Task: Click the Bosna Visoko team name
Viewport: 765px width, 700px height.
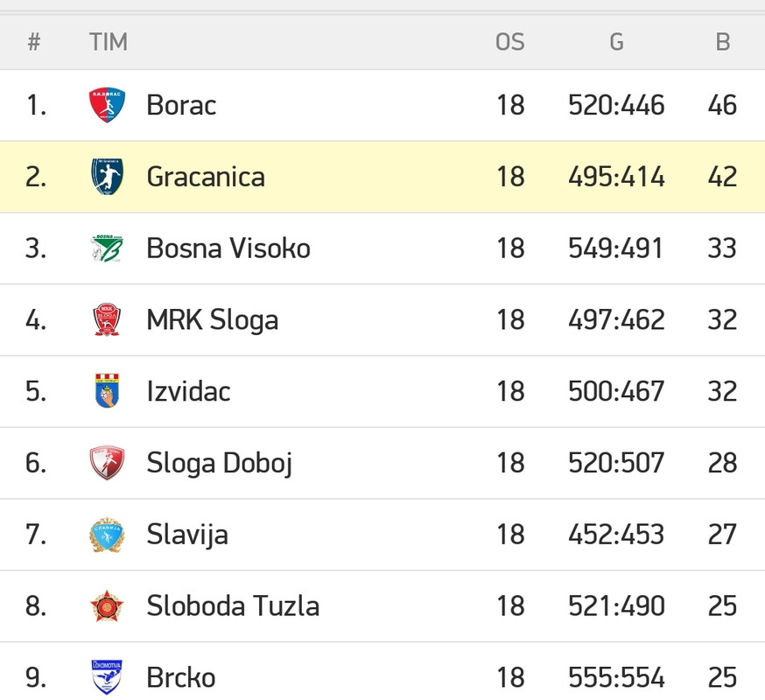Action: (228, 248)
